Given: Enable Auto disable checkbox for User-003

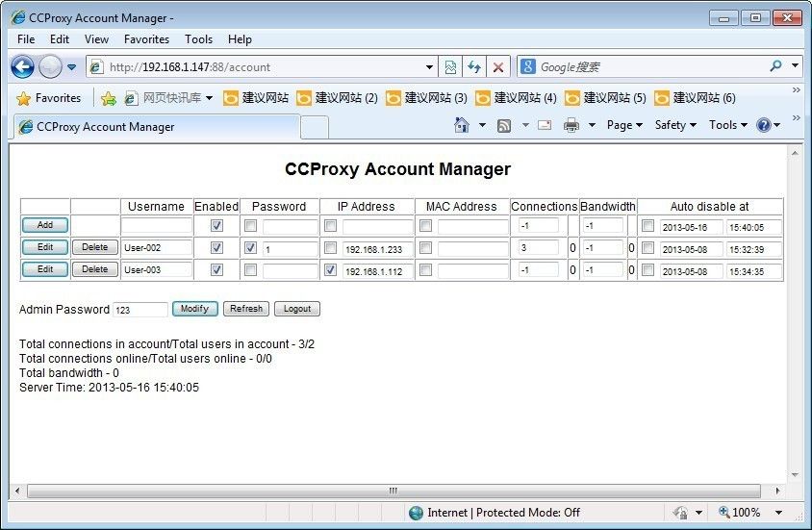Looking at the screenshot, I should click(647, 269).
